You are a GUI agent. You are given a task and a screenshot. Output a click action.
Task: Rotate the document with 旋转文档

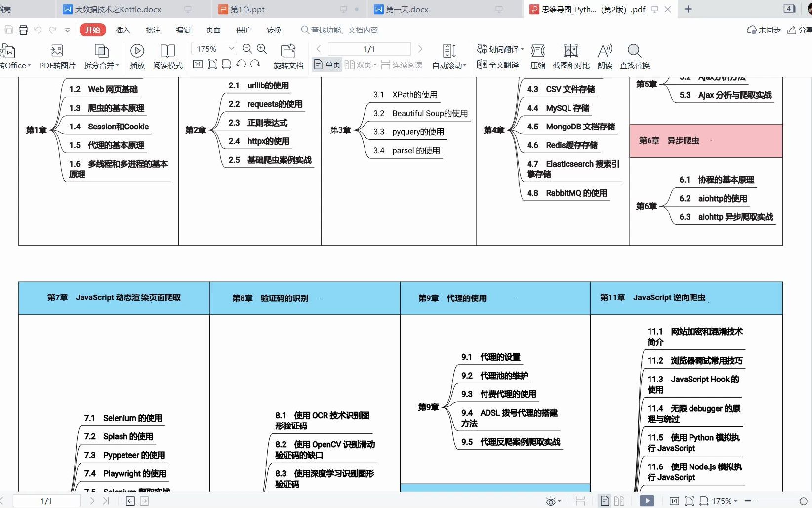288,55
